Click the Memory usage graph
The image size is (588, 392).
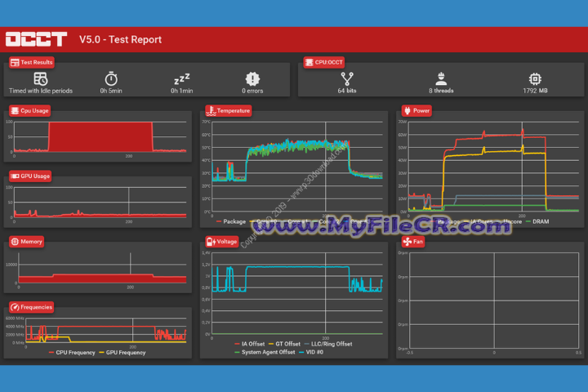click(102, 268)
